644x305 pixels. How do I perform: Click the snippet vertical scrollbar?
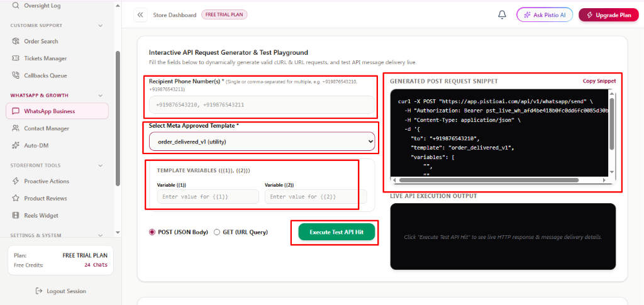pos(611,123)
